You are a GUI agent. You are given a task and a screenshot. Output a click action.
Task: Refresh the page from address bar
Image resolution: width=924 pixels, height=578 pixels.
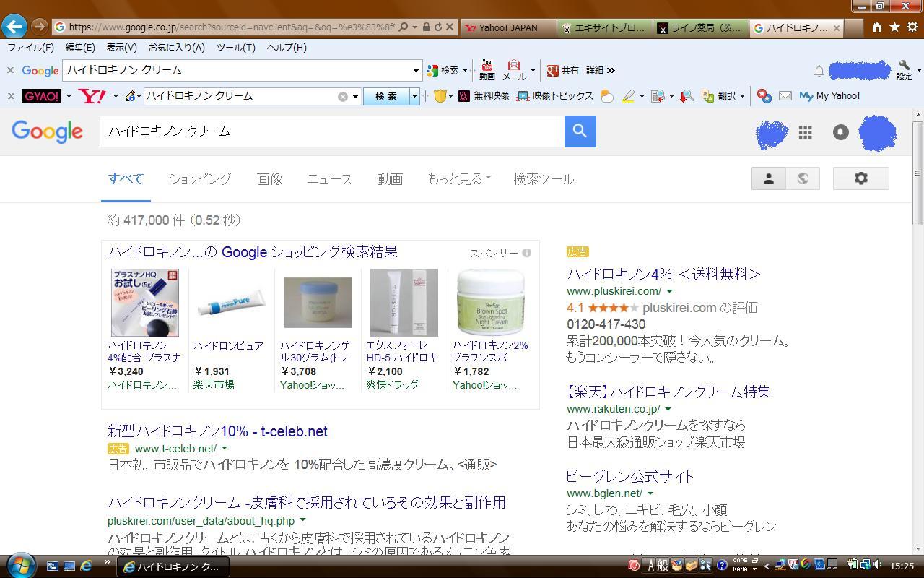[437, 27]
